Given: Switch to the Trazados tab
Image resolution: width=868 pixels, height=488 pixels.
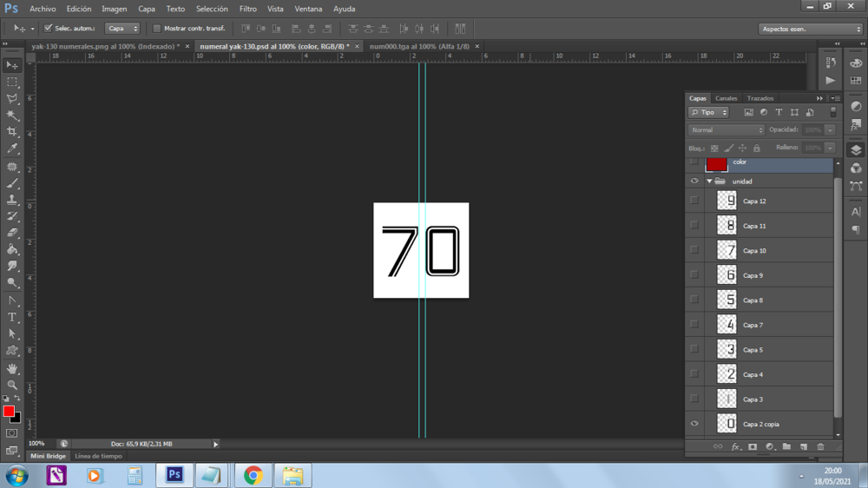Looking at the screenshot, I should pyautogui.click(x=760, y=98).
